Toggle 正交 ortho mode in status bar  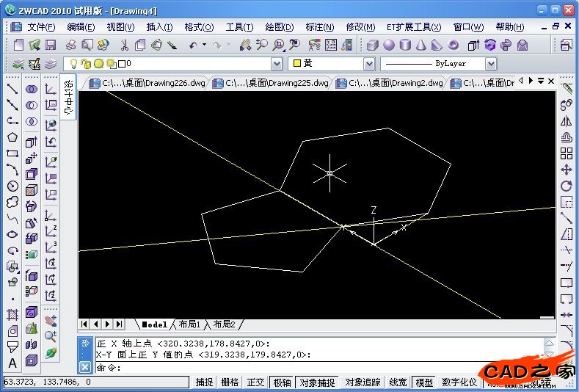click(255, 382)
